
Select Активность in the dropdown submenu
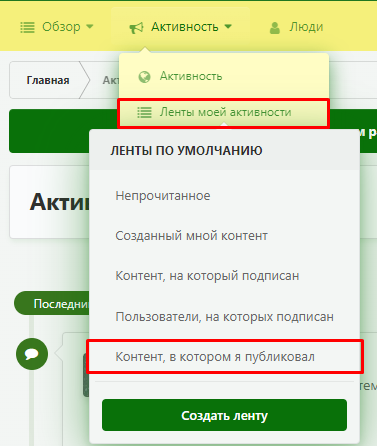click(x=191, y=76)
